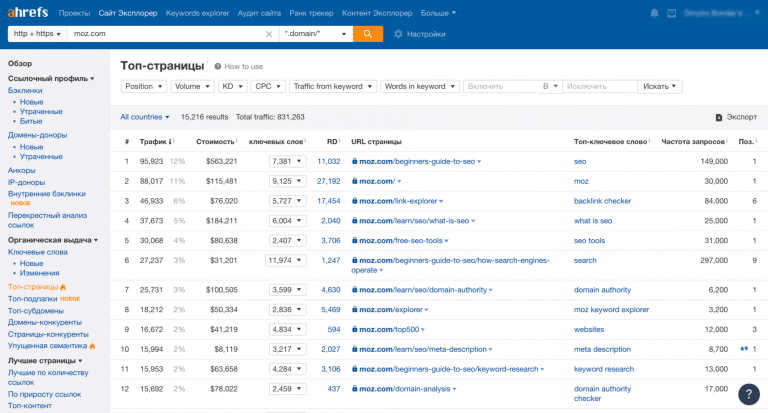Click the help chat question-mark bubble
768x413 pixels.
point(749,394)
